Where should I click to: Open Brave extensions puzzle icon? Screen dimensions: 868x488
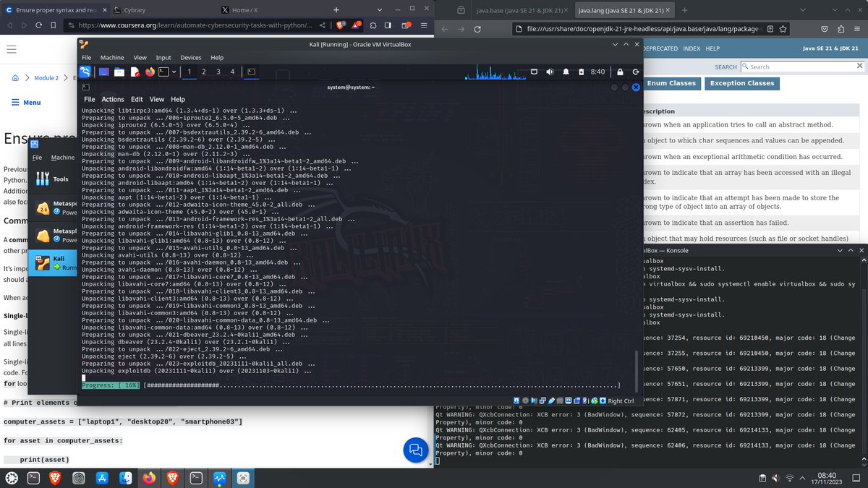coord(373,25)
